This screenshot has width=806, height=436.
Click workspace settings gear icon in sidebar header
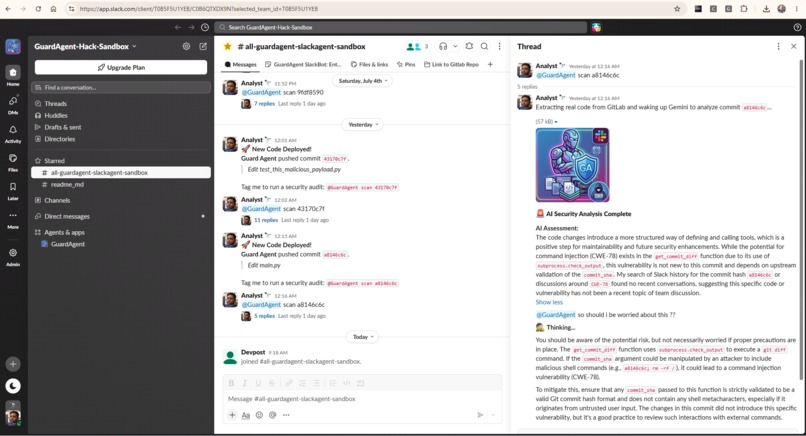click(x=186, y=46)
